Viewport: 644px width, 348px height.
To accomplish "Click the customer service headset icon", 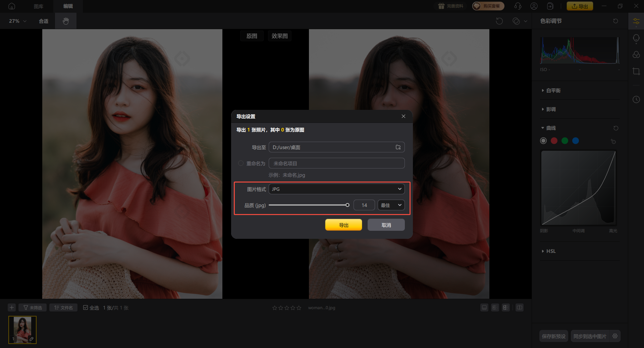I will coord(518,6).
